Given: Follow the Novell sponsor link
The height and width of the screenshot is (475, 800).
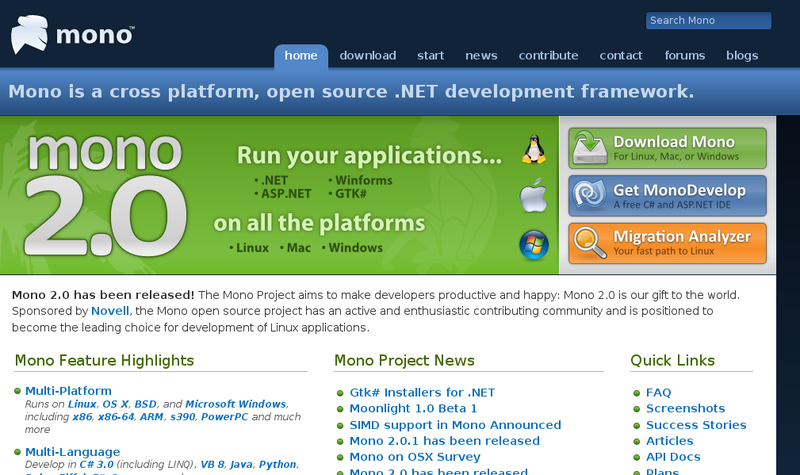Looking at the screenshot, I should [x=110, y=311].
